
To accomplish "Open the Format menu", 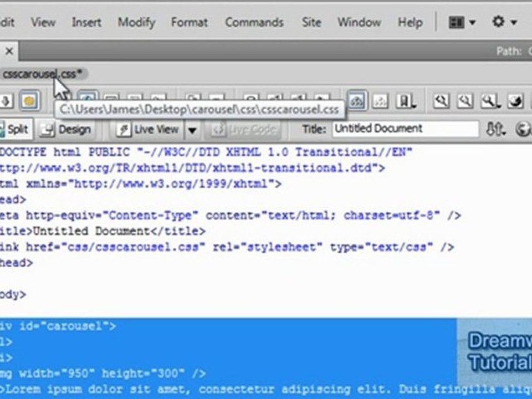I will 190,22.
